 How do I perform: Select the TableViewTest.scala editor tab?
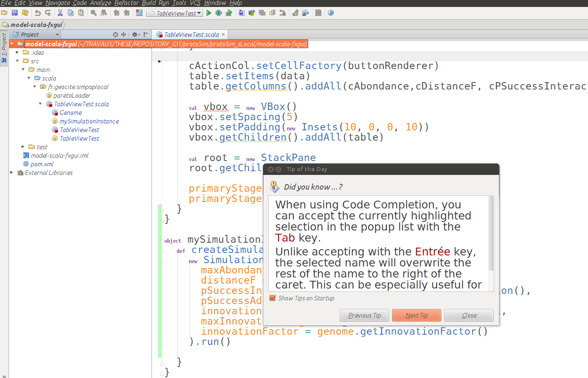191,35
